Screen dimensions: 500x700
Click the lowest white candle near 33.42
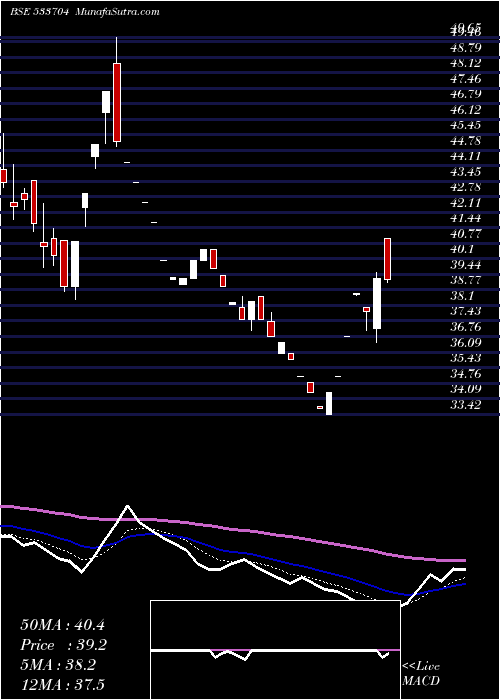tap(329, 404)
